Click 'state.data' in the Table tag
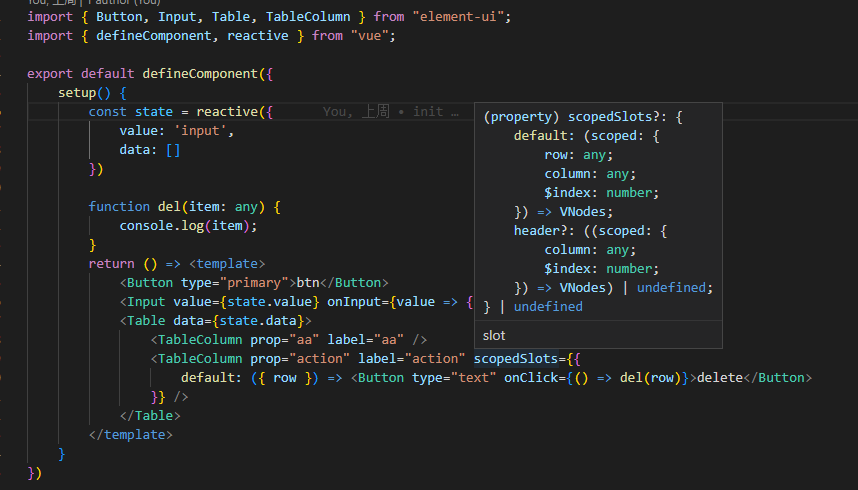Screen dimensions: 858x490 point(262,320)
